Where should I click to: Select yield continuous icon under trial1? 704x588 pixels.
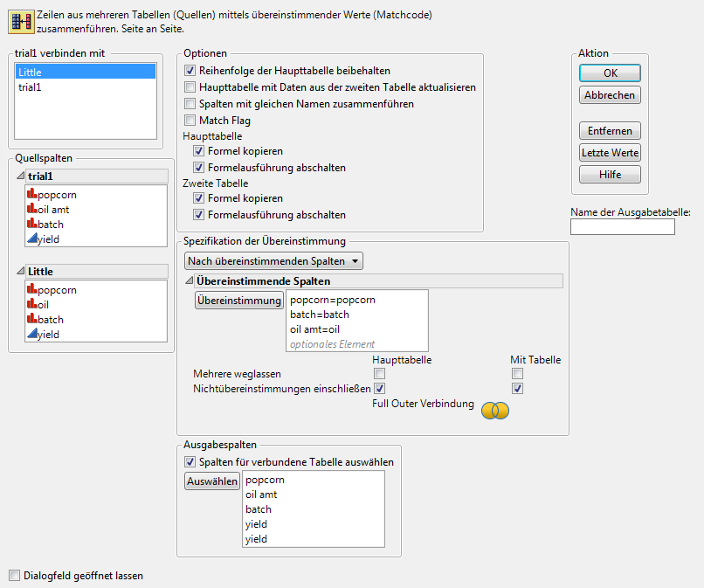(x=33, y=239)
